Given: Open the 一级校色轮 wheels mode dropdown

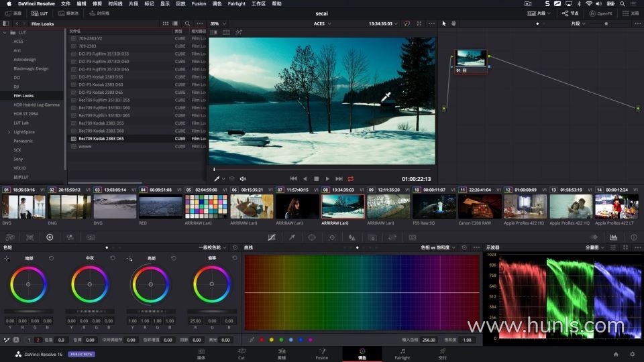Looking at the screenshot, I should point(212,247).
